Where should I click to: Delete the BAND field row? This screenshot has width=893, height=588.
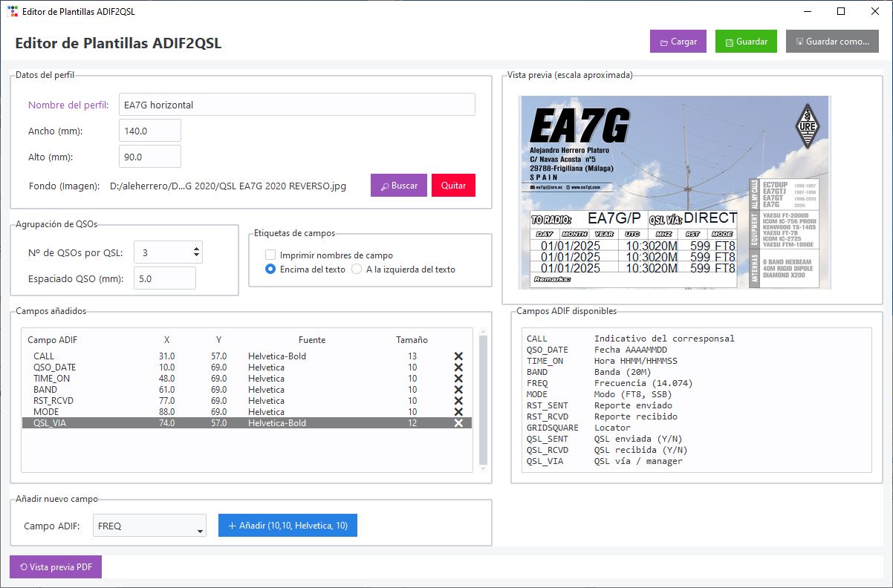point(458,390)
